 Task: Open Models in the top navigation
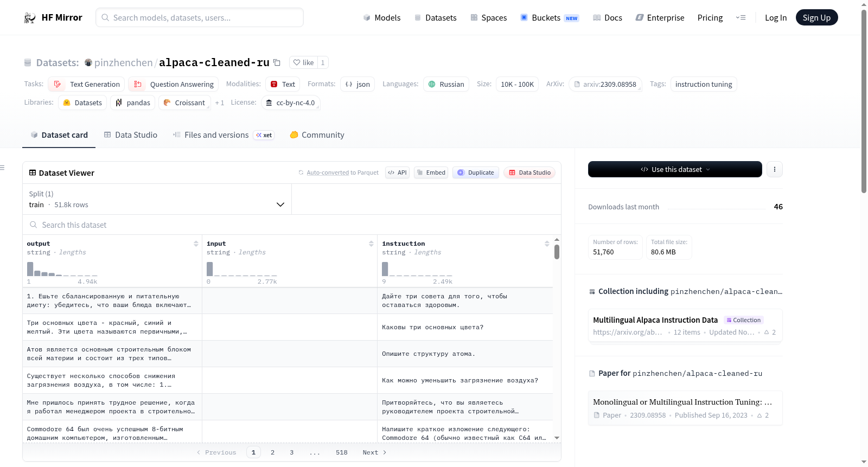[382, 18]
